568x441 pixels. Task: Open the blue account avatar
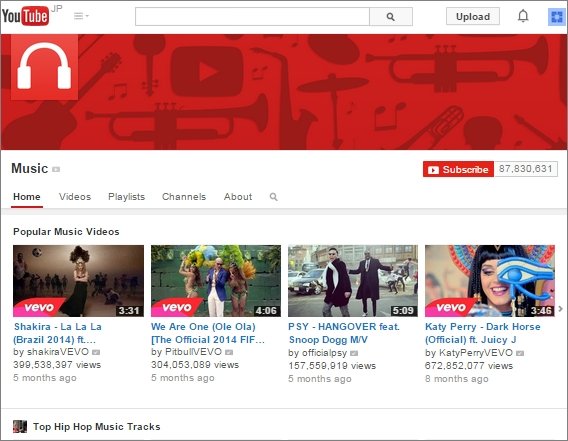(557, 17)
